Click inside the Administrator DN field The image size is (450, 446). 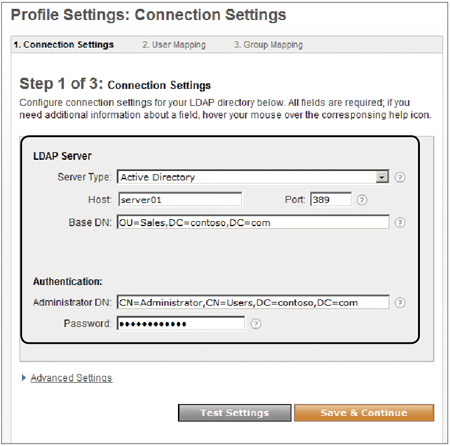[x=253, y=302]
